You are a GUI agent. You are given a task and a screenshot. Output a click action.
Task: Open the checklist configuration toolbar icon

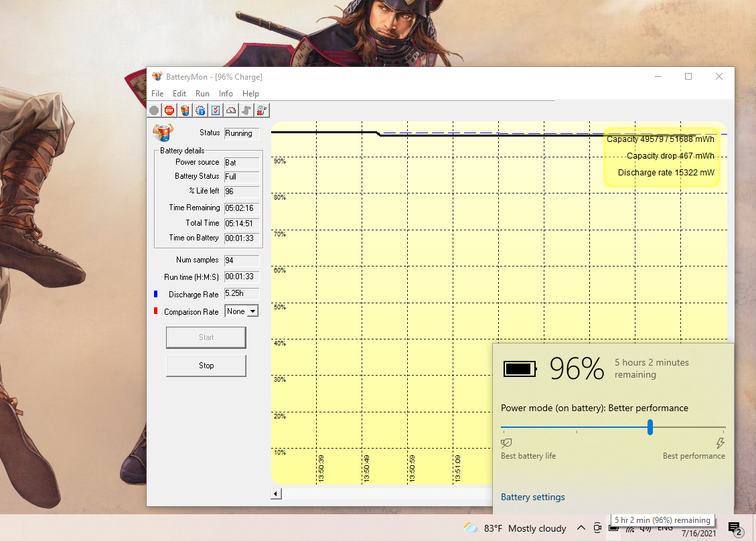click(x=216, y=110)
